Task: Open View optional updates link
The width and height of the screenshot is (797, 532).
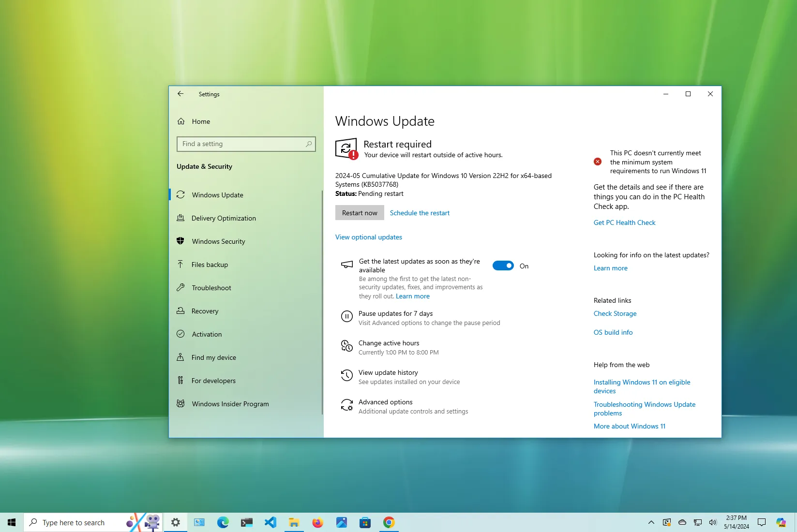Action: pos(369,237)
